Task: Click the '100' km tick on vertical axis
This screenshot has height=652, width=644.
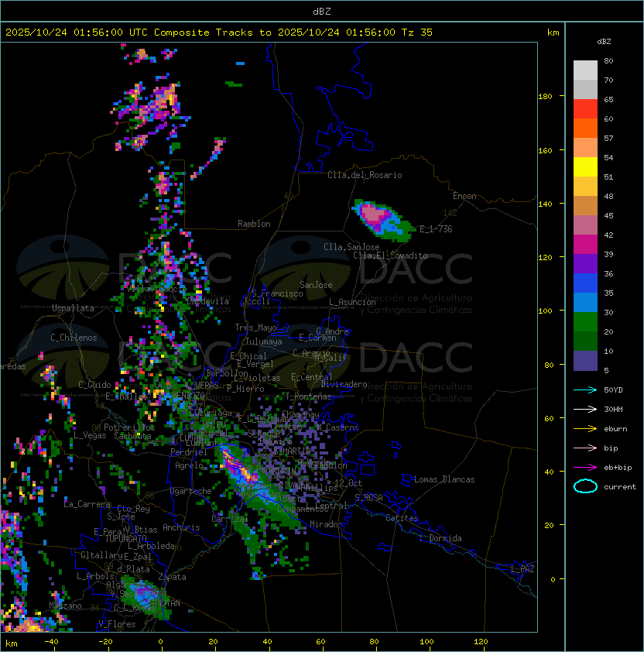Action: (x=545, y=311)
